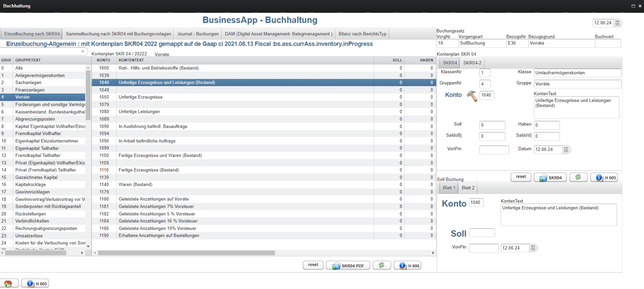644x289 pixels.
Task: Select account 1190 Erhaltene Anzahlungen auf Bestellungen
Action: pyautogui.click(x=264, y=236)
